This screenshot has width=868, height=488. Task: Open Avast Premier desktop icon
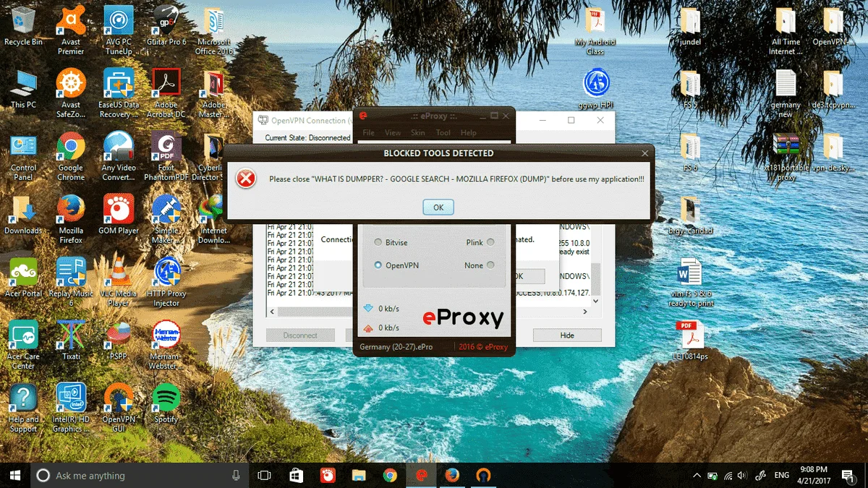(71, 30)
